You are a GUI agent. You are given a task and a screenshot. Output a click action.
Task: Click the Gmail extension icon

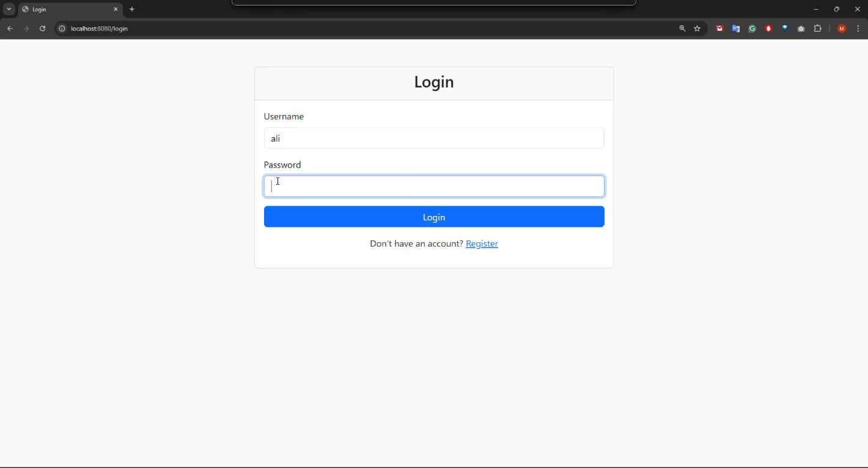(x=719, y=29)
